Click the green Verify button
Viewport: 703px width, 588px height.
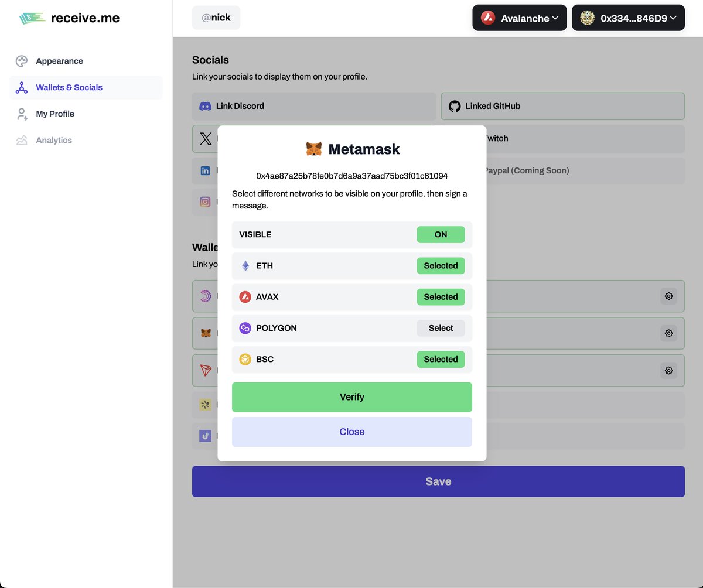pyautogui.click(x=352, y=397)
